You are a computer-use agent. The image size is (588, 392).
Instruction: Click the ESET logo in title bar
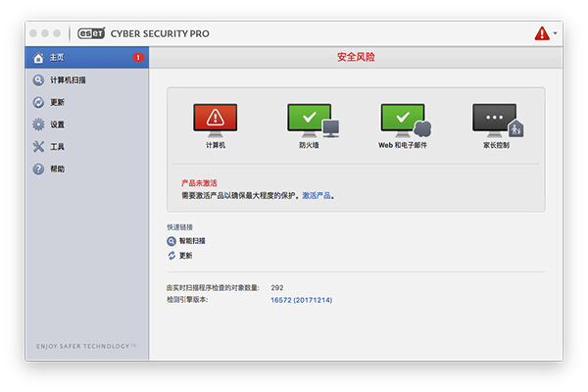(x=86, y=33)
